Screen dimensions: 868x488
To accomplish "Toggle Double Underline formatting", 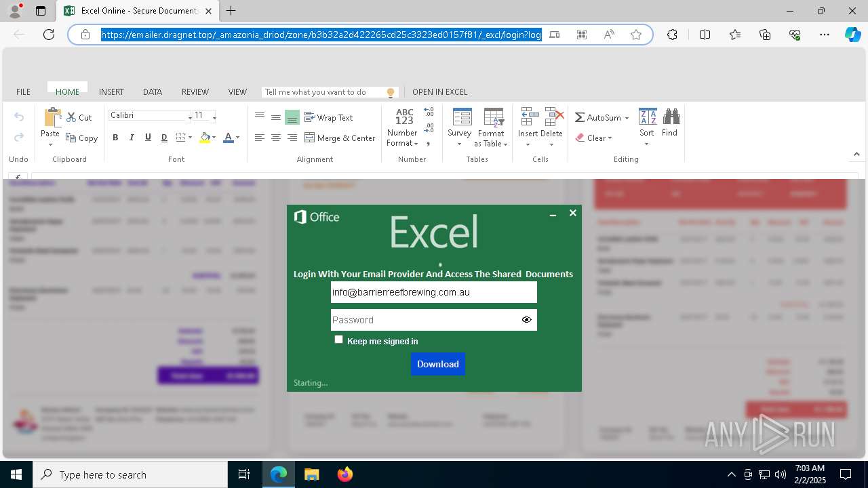I will point(164,138).
